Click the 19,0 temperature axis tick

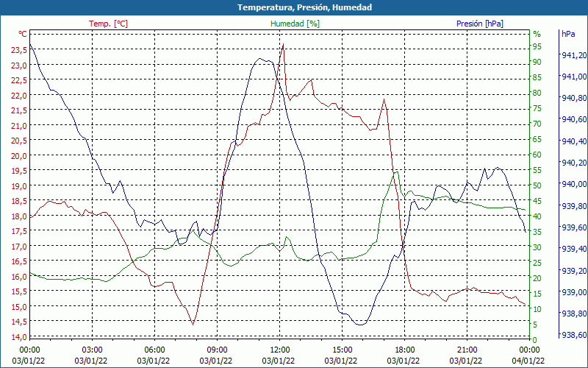click(19, 185)
